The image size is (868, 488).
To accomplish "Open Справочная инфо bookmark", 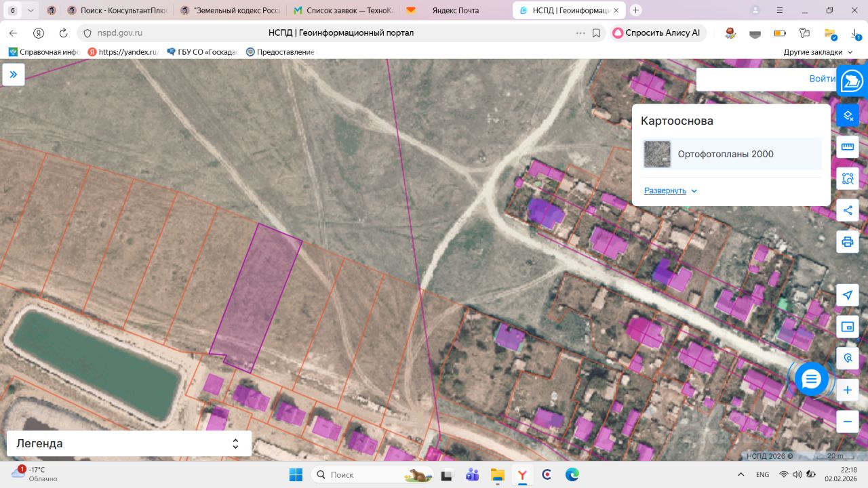I will point(45,52).
